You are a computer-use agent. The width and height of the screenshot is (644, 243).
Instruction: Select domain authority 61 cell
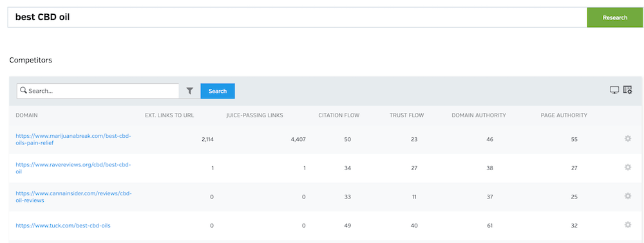click(x=489, y=226)
